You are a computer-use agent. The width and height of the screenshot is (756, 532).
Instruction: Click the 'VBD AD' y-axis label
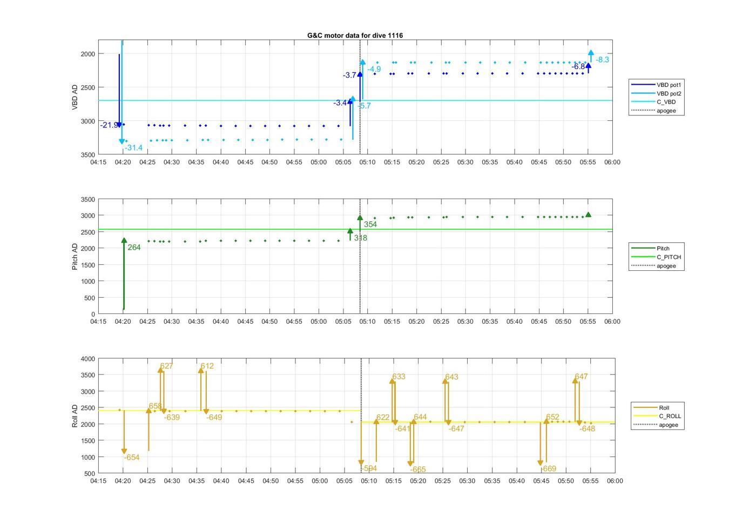click(75, 97)
